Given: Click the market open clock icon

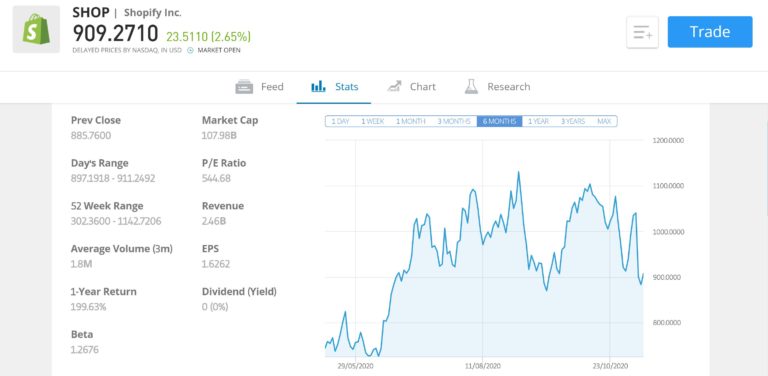Looking at the screenshot, I should pyautogui.click(x=191, y=50).
